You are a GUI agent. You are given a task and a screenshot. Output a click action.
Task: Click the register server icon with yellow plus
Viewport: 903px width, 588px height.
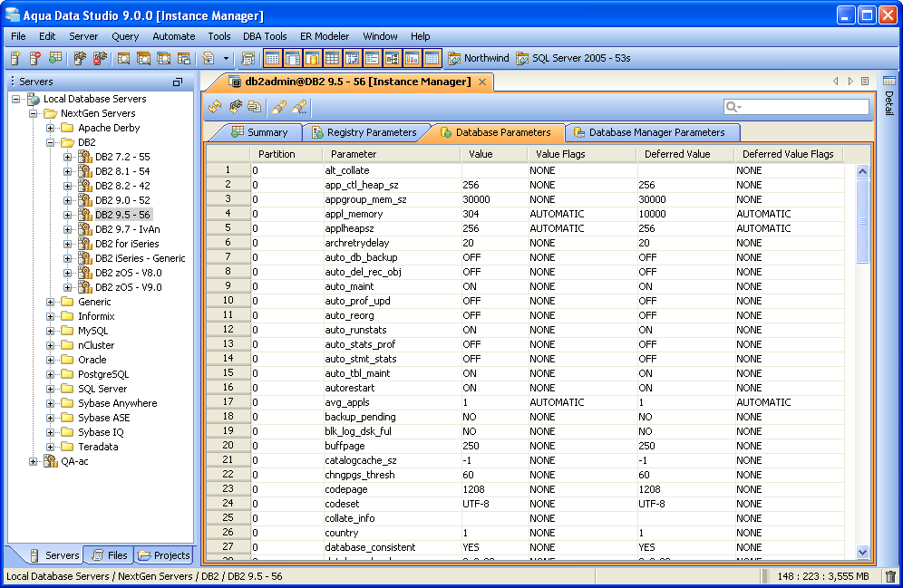15,58
